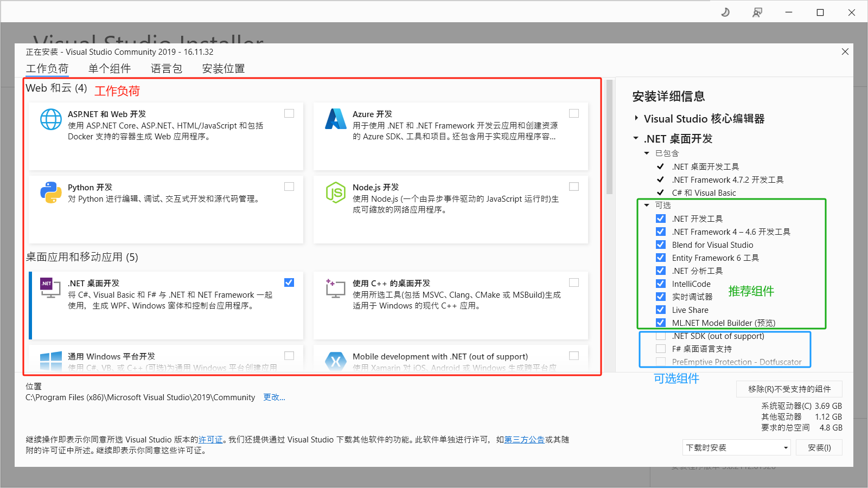868x488 pixels.
Task: Click the Node.js hexagon icon
Action: [336, 192]
